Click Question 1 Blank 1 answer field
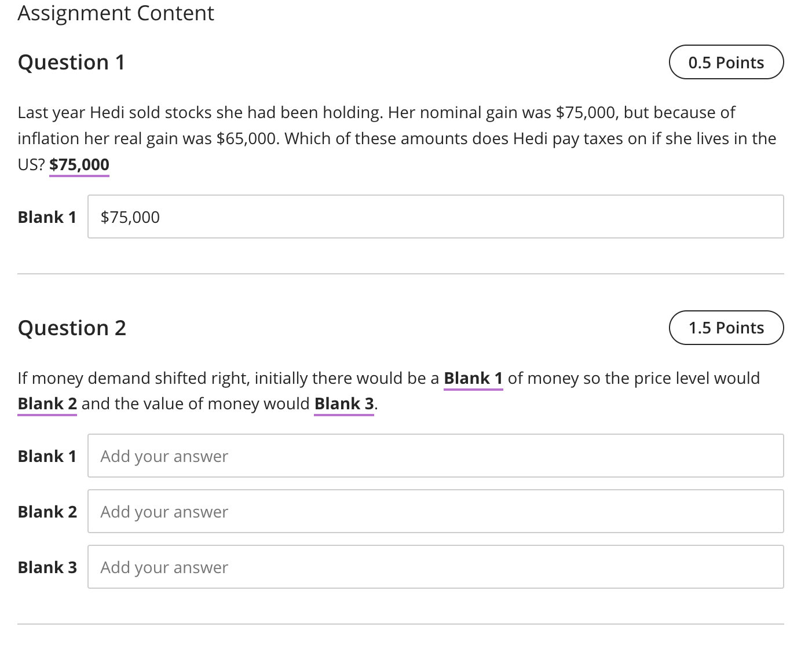This screenshot has height=653, width=812. 436,217
